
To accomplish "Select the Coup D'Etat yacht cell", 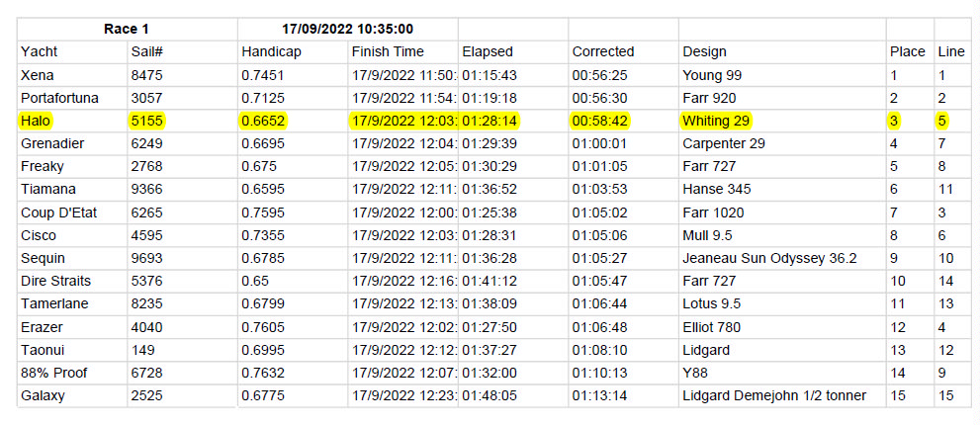I will click(57, 212).
